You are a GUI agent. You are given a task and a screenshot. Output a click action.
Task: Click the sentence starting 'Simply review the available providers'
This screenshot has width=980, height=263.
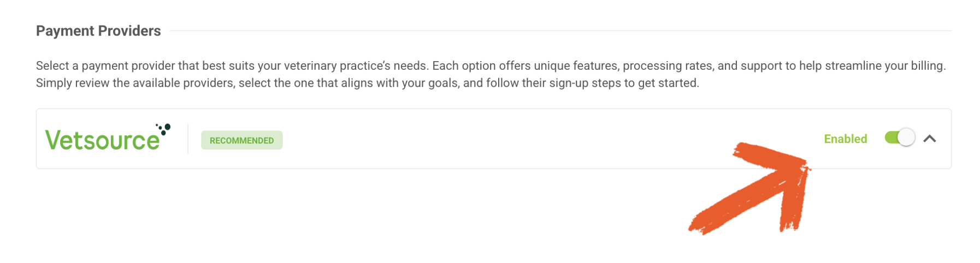click(x=367, y=83)
